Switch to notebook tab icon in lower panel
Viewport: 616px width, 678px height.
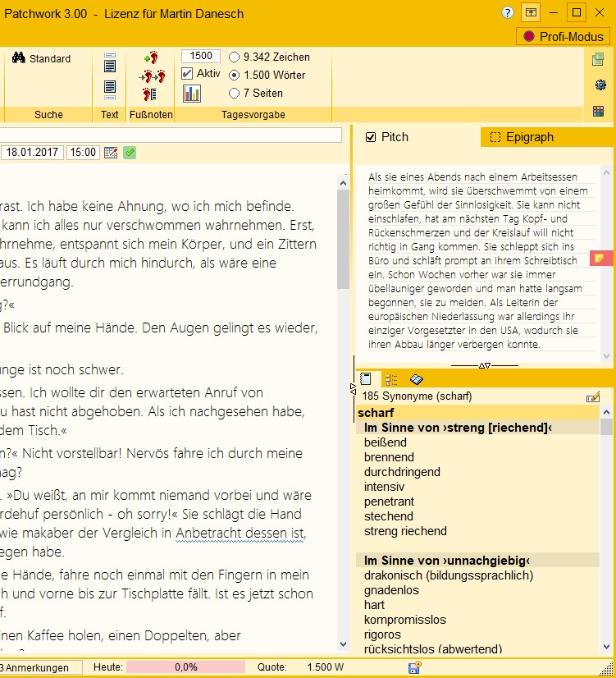pyautogui.click(x=366, y=379)
